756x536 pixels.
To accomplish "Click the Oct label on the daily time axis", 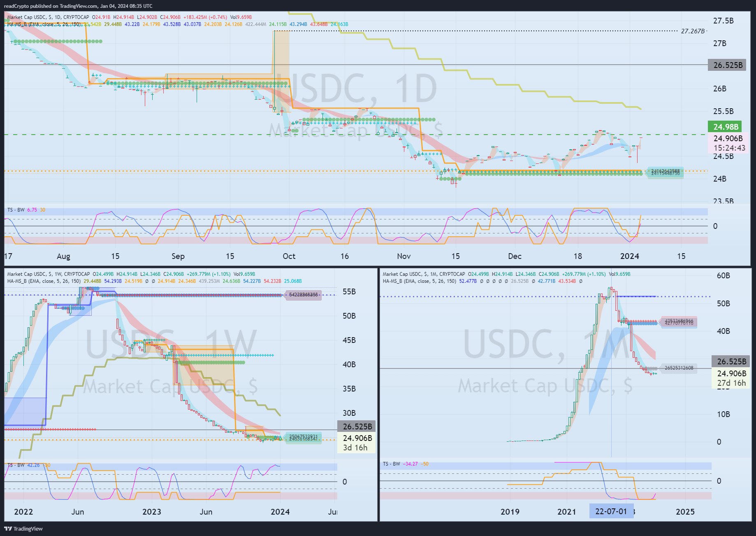I will (x=289, y=256).
